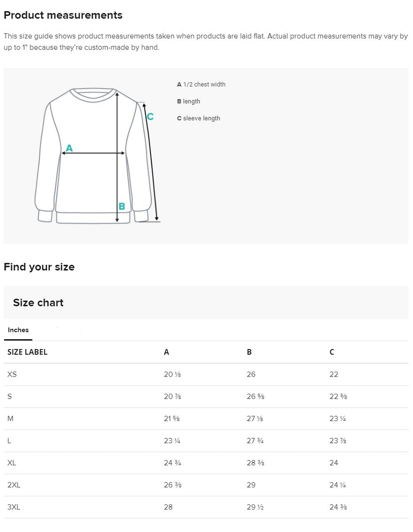Click the sleeve length arrow on diagram
Viewport: 413px width, 532px height.
[x=151, y=162]
